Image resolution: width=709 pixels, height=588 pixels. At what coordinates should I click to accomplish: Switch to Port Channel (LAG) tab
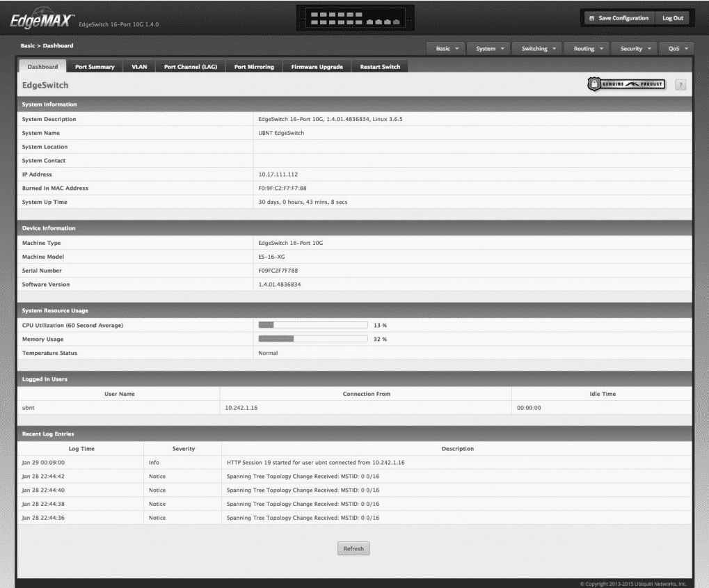(x=191, y=67)
